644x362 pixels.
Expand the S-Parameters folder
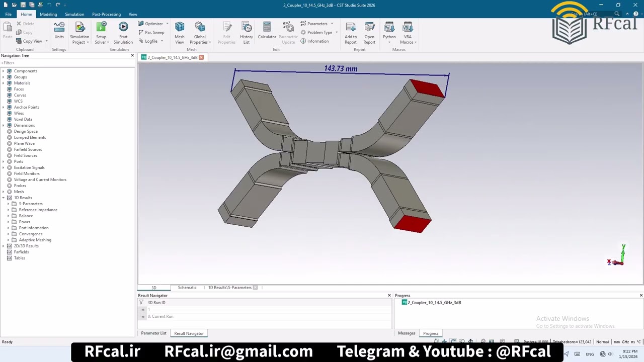8,204
